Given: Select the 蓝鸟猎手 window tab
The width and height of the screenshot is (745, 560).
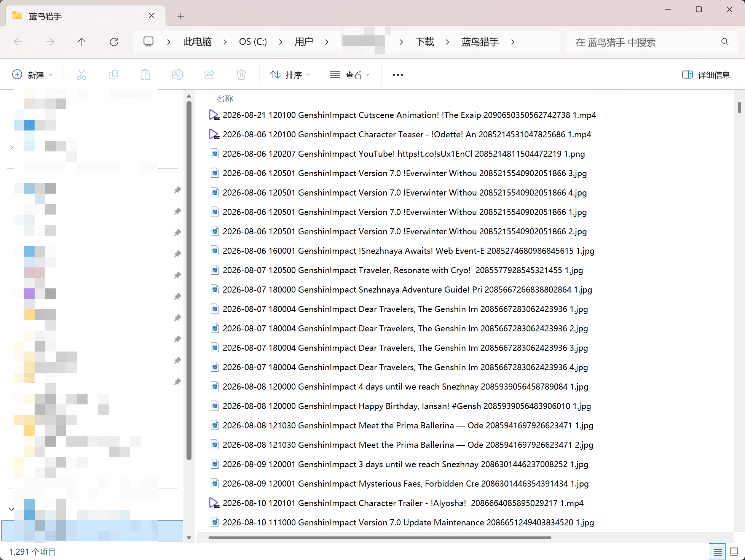Looking at the screenshot, I should click(x=86, y=16).
